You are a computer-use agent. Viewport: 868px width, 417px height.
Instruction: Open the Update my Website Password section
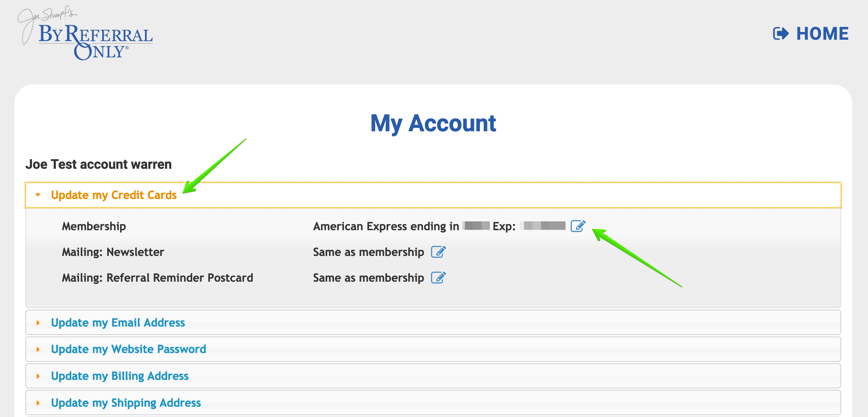pyautogui.click(x=128, y=349)
